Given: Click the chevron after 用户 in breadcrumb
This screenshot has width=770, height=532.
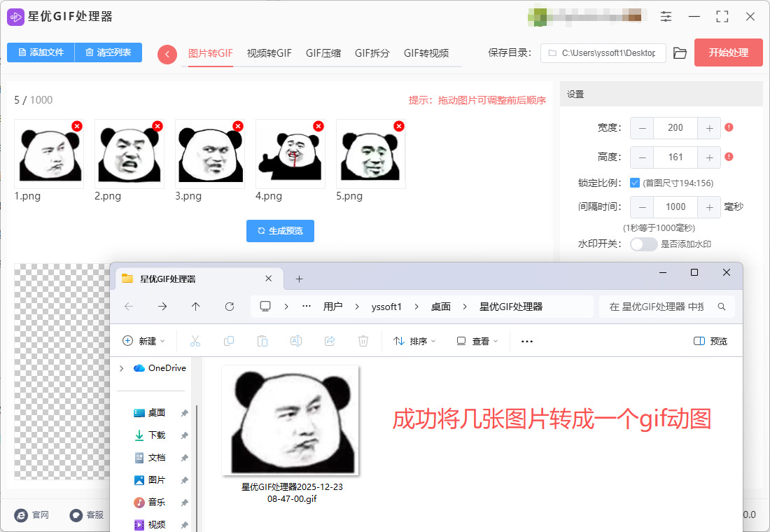Looking at the screenshot, I should point(357,307).
